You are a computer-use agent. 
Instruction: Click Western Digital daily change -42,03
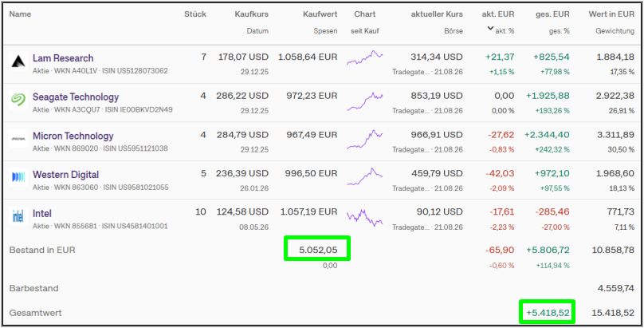[500, 173]
